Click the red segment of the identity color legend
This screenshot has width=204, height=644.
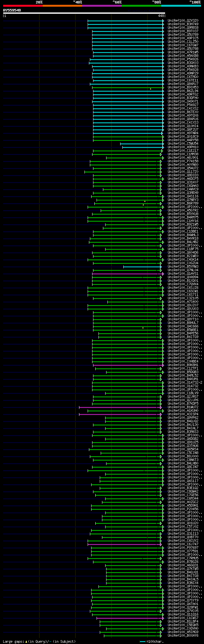[23, 6]
